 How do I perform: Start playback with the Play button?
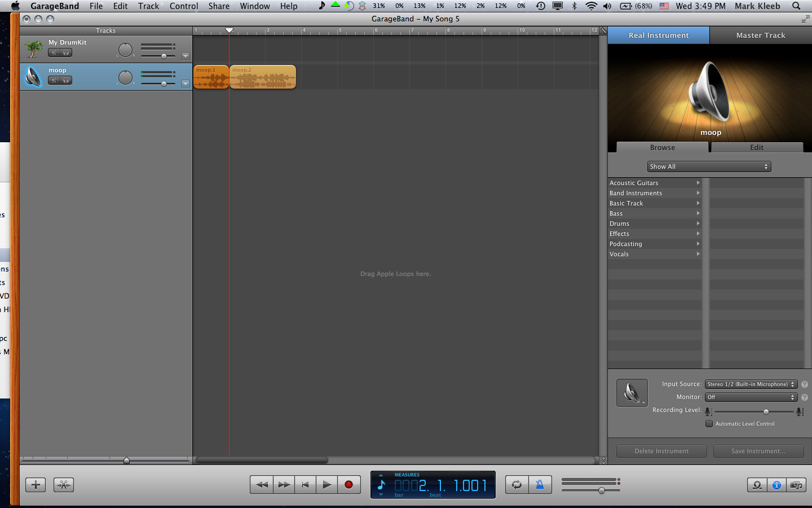pos(326,485)
